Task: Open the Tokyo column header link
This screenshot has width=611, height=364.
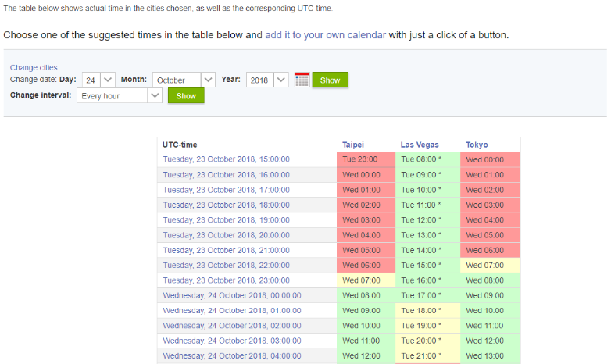Action: point(477,145)
